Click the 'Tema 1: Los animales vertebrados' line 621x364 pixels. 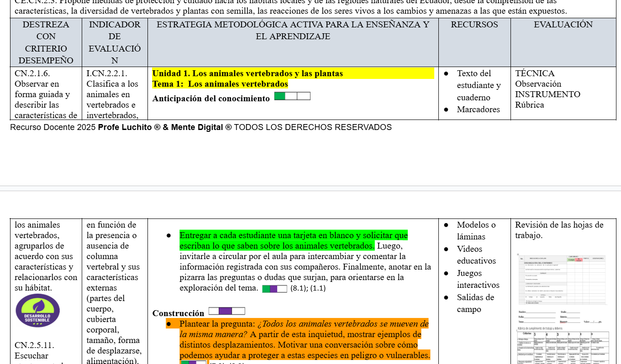coord(220,84)
